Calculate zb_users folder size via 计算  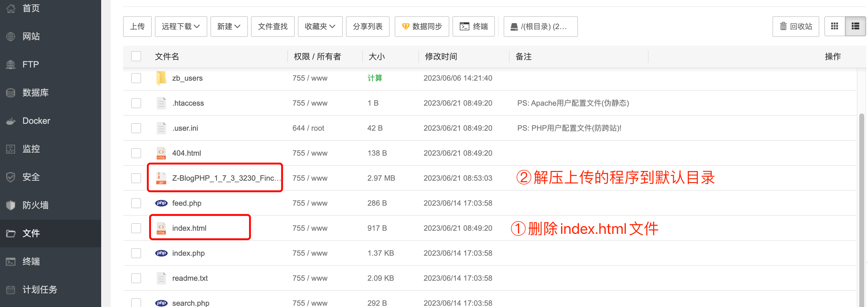374,78
